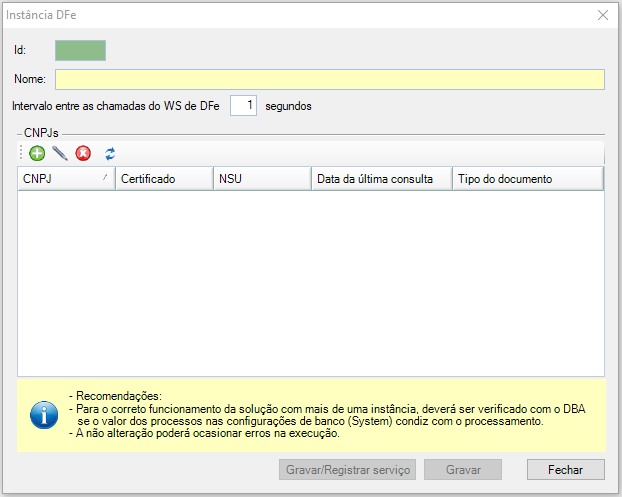622x497 pixels.
Task: Edit selected CNPJ with pencil icon
Action: click(60, 154)
